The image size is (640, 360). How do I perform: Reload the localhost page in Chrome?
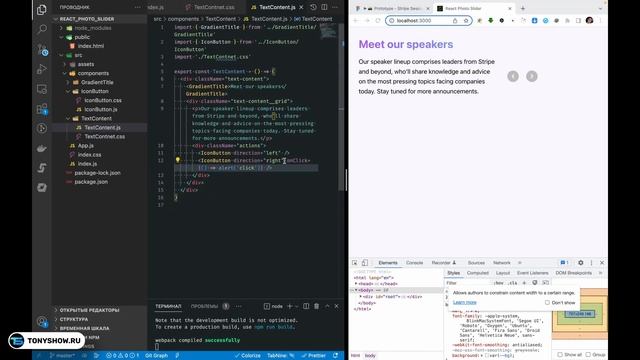378,20
